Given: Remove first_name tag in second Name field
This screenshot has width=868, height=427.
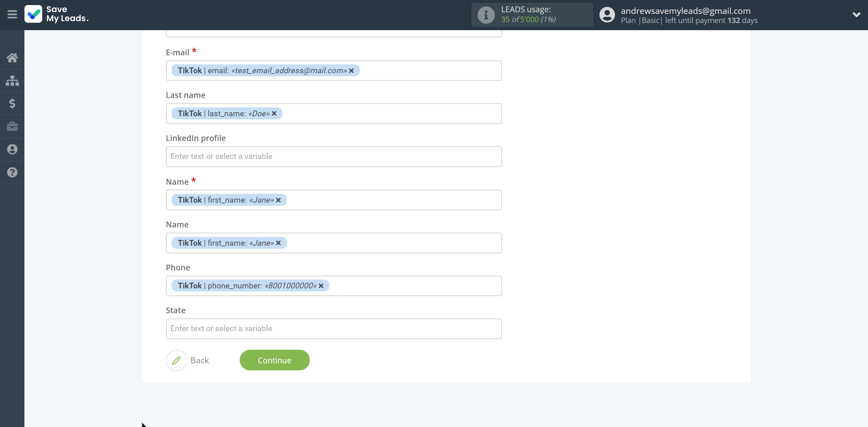Looking at the screenshot, I should [x=278, y=243].
